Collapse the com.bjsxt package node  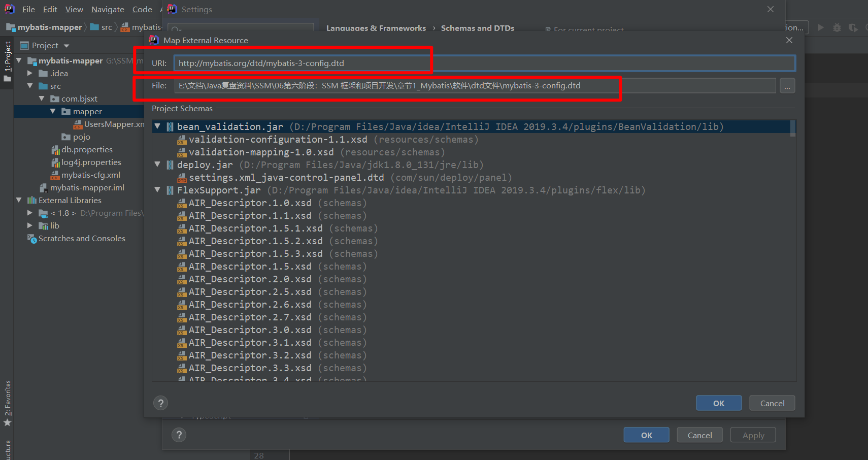click(x=42, y=98)
